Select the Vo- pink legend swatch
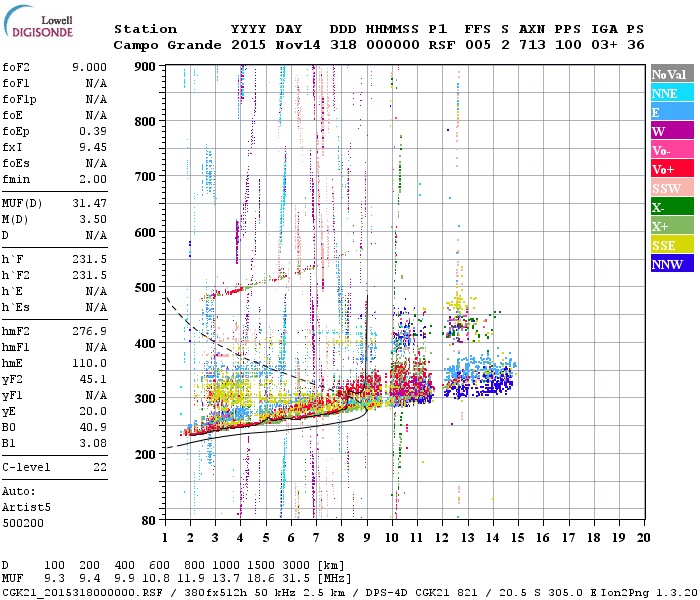700x600 pixels. (x=672, y=150)
